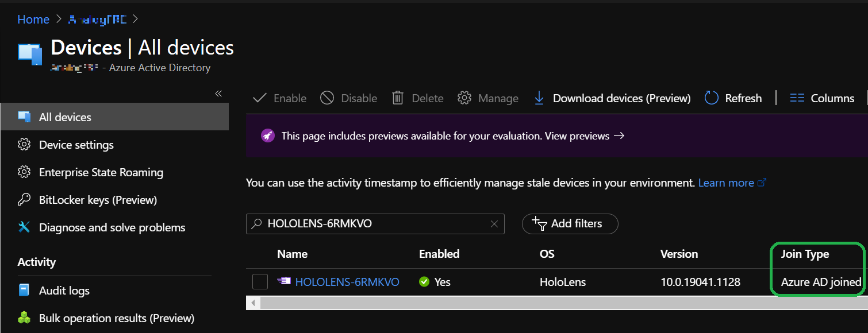Screen dimensions: 868x333
Task: Open BitLocker keys (Preview) with key icon
Action: tap(24, 199)
